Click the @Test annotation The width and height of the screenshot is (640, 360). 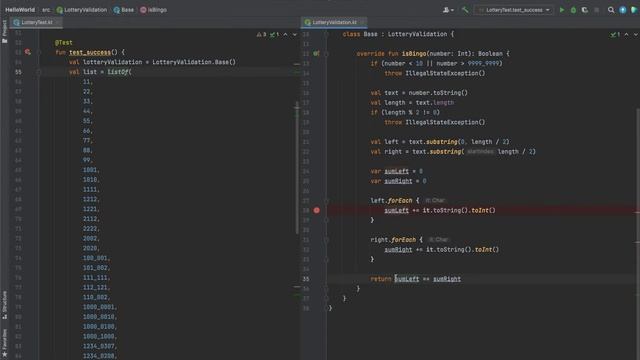coord(64,42)
